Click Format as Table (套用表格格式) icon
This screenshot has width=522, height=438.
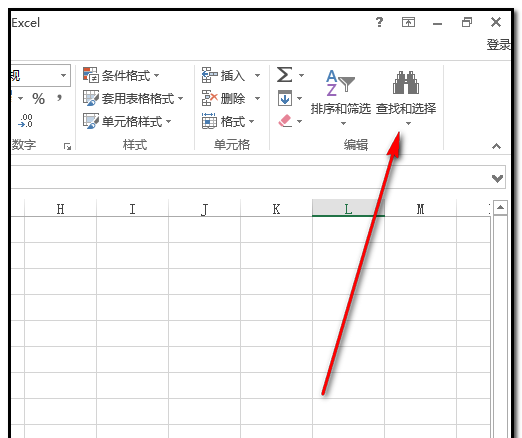91,98
